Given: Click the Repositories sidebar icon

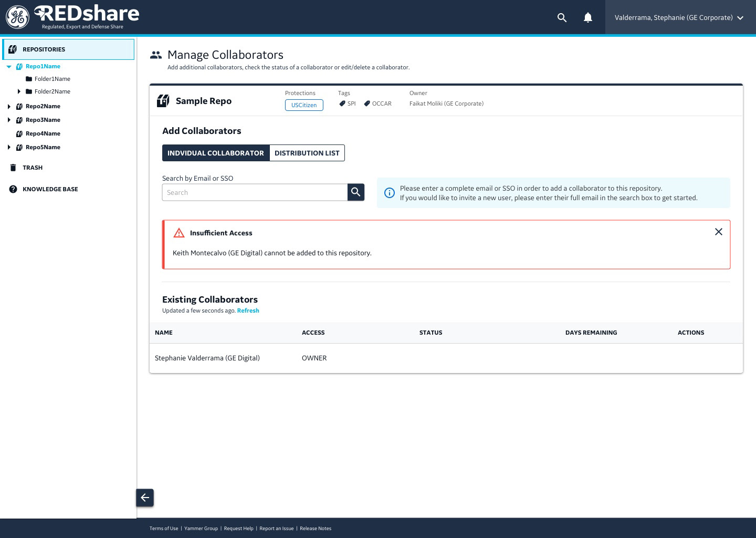Looking at the screenshot, I should [x=13, y=49].
